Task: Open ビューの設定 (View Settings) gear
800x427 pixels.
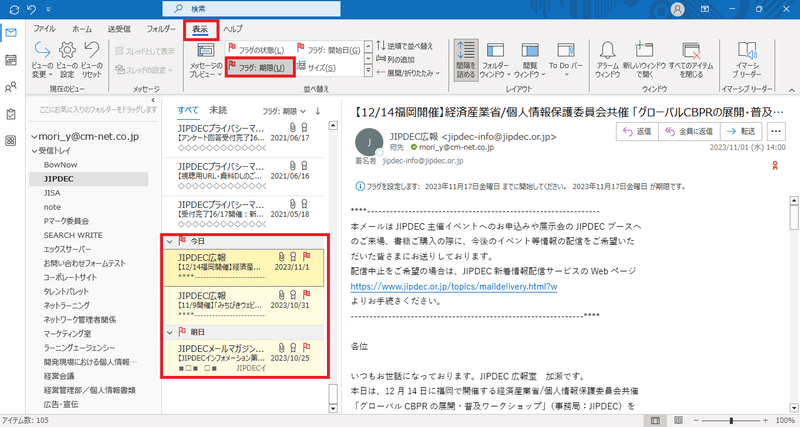Action: click(67, 60)
